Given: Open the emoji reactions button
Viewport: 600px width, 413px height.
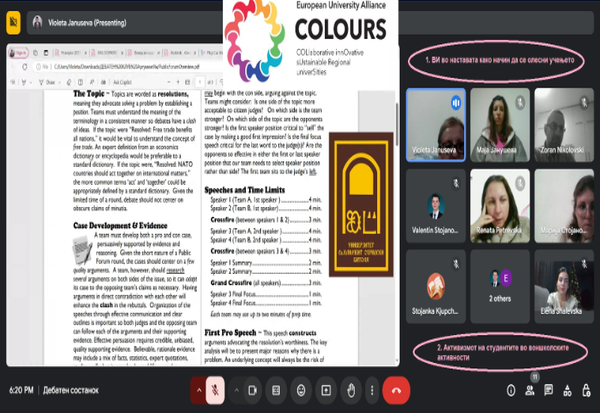Looking at the screenshot, I should point(299,392).
